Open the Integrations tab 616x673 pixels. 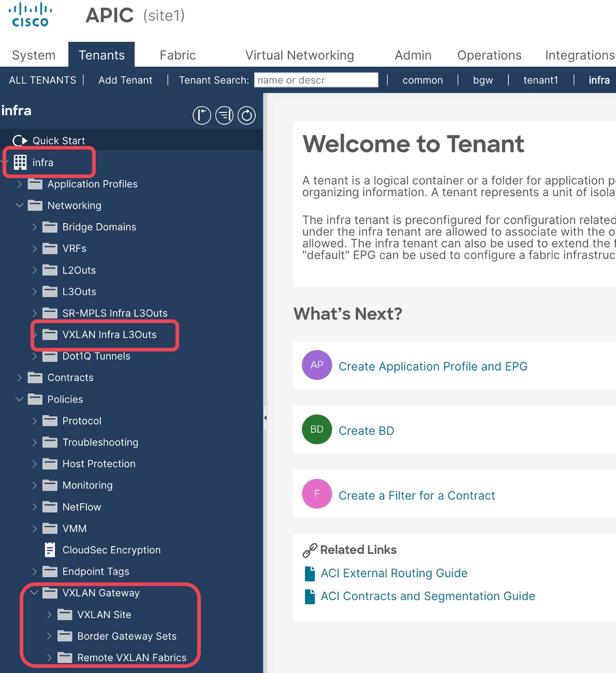pos(579,55)
